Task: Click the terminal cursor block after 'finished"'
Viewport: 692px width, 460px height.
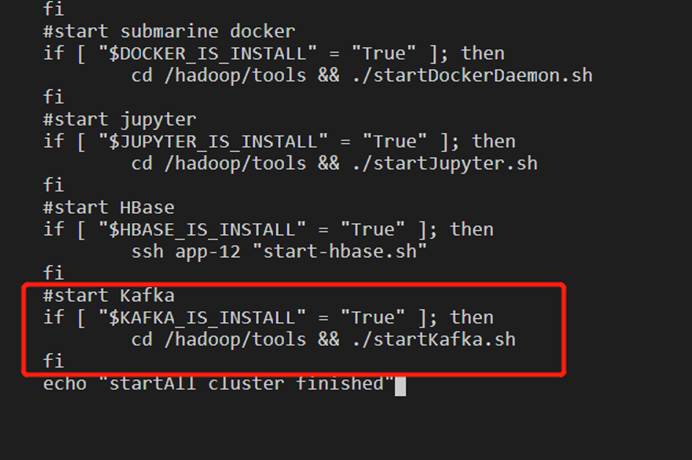Action: click(x=400, y=386)
